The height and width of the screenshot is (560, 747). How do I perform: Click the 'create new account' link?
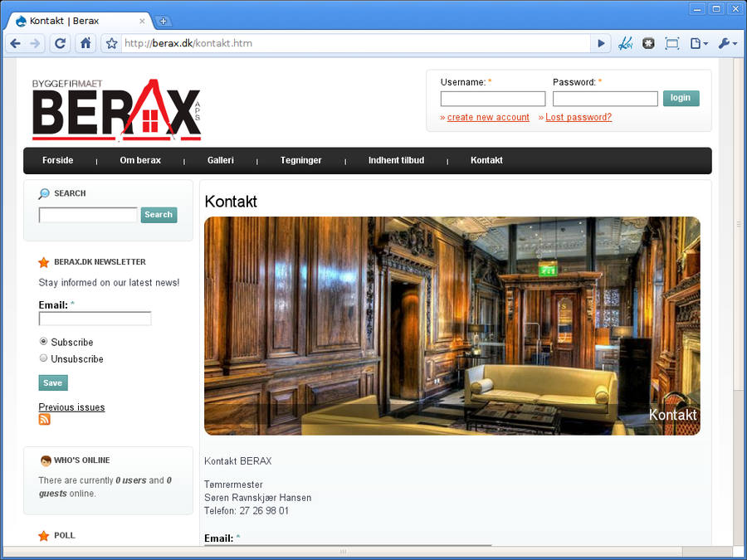tap(488, 118)
